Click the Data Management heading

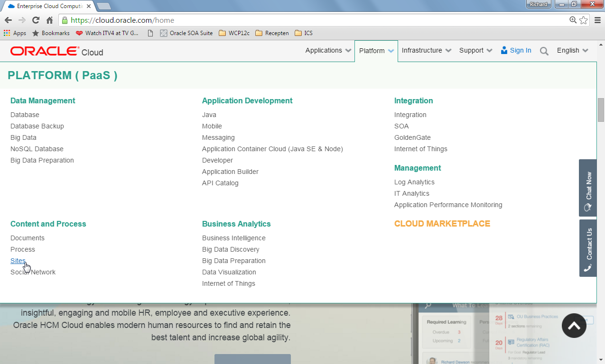pos(43,100)
